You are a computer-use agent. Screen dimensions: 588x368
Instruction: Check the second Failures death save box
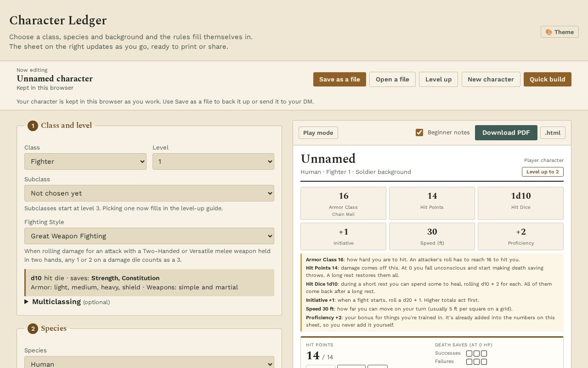476,362
